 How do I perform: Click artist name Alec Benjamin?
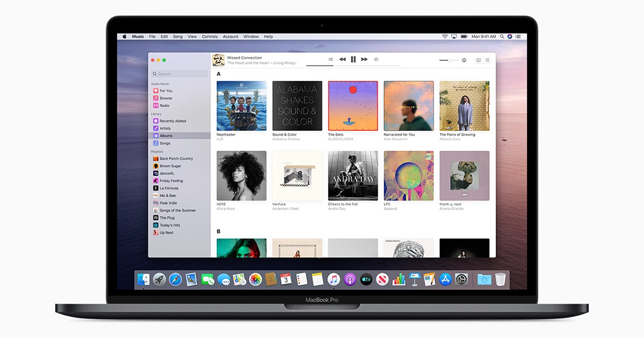[396, 139]
